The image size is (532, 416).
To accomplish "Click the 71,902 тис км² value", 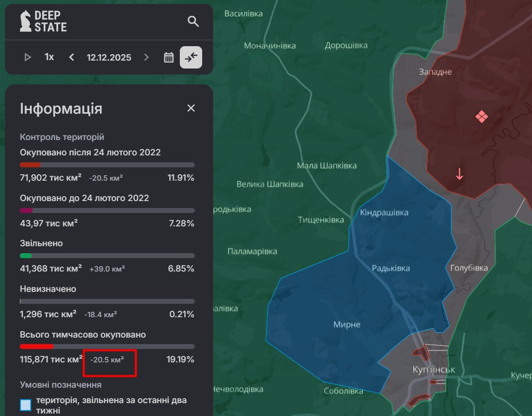I will tap(51, 177).
